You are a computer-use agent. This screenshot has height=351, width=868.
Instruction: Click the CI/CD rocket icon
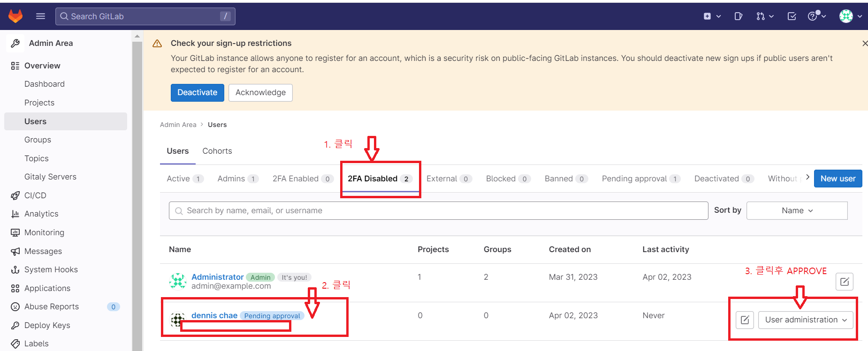click(x=15, y=195)
